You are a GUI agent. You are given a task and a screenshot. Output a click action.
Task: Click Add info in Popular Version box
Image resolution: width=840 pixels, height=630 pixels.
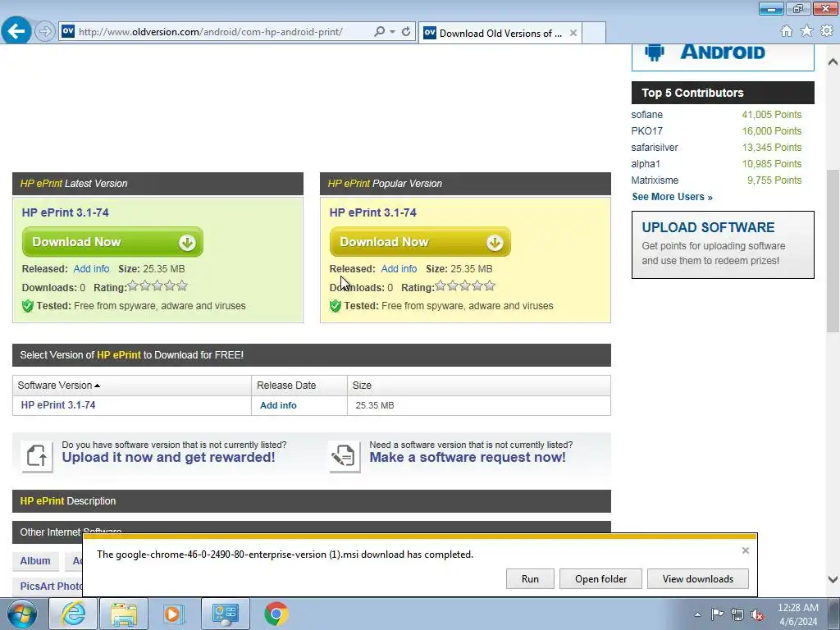tap(399, 269)
